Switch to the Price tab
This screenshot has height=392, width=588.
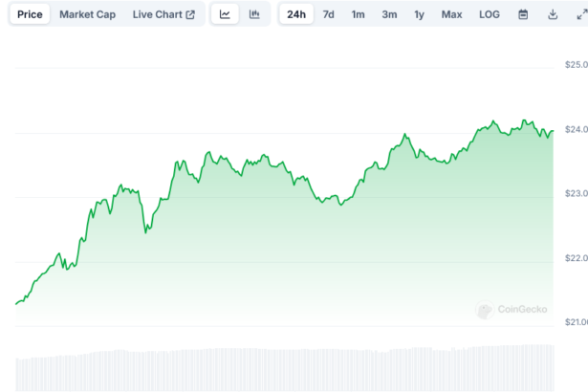30,14
